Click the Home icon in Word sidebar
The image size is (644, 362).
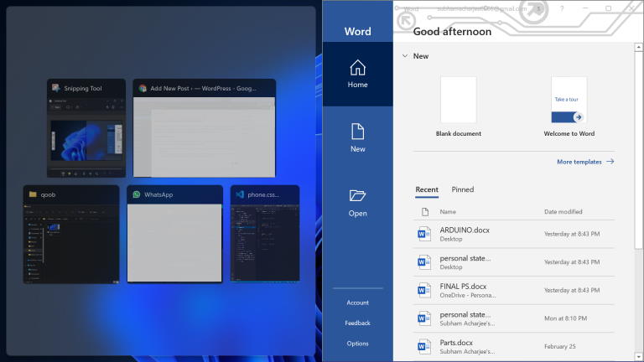click(357, 68)
